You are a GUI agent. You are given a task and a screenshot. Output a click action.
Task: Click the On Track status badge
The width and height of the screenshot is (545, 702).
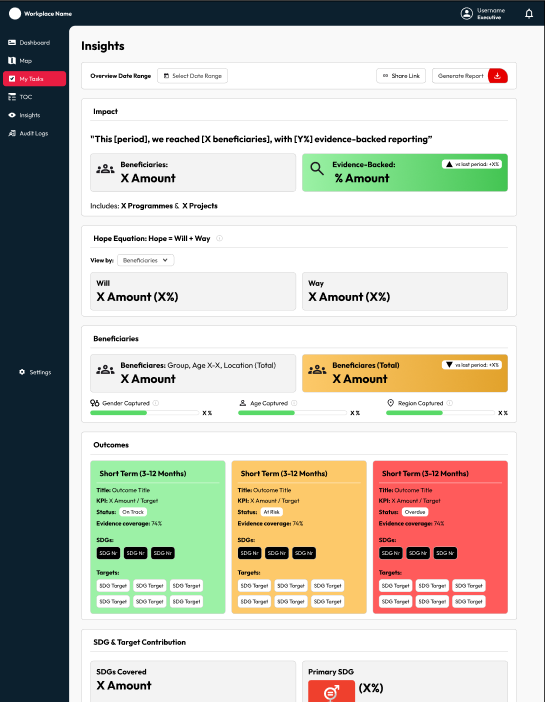(x=133, y=512)
